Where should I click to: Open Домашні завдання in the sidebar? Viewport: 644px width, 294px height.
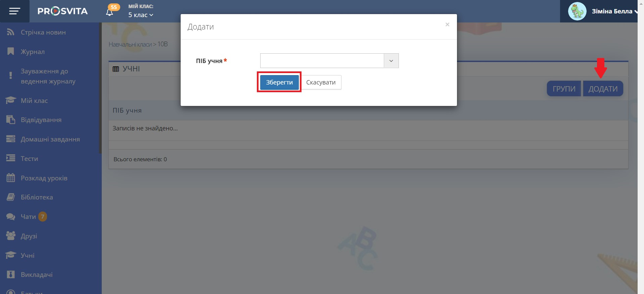click(x=50, y=139)
